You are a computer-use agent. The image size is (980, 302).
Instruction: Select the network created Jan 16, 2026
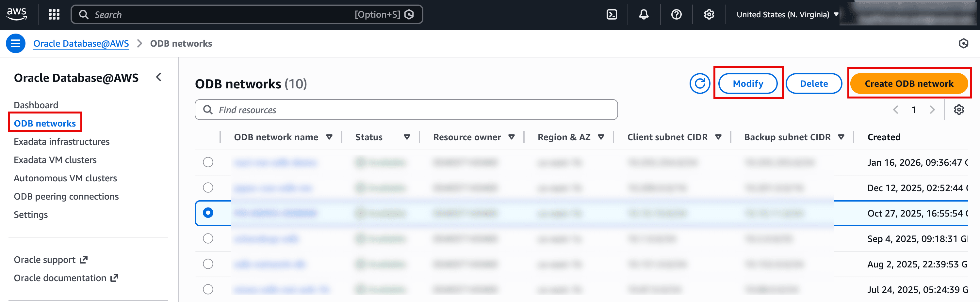tap(208, 162)
